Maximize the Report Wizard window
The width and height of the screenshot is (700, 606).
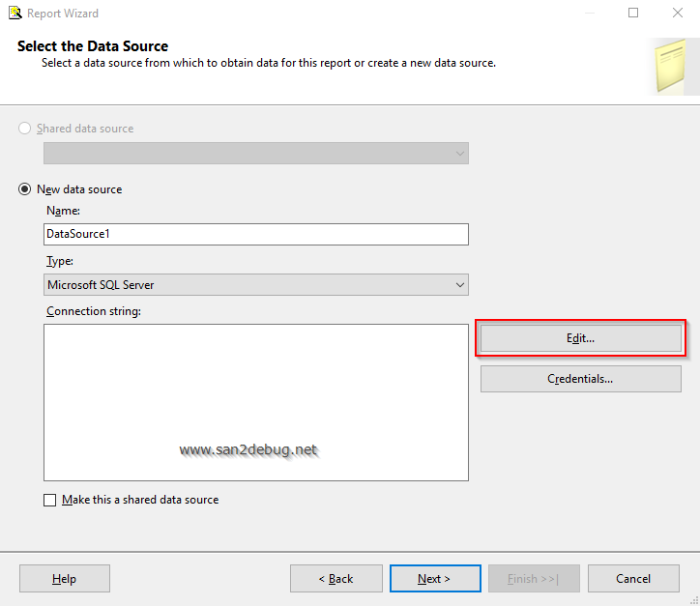pyautogui.click(x=633, y=14)
